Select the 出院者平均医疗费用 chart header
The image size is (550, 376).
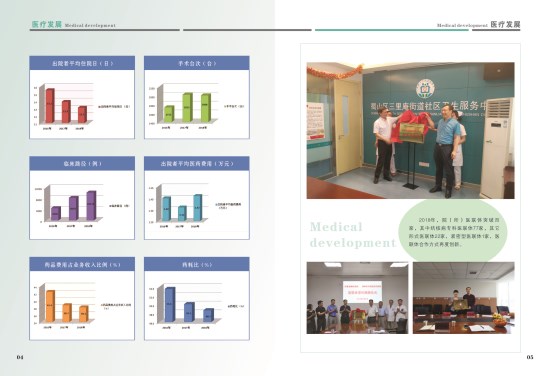click(x=197, y=163)
